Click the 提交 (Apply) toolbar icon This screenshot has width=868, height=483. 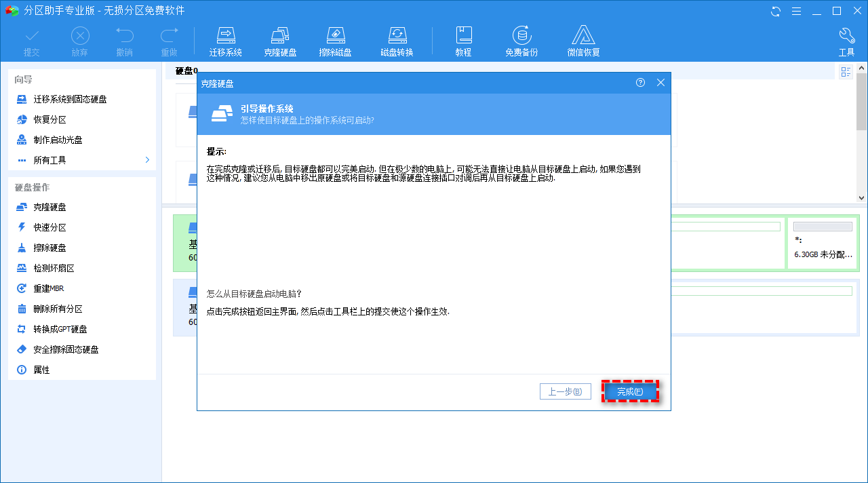tap(32, 41)
